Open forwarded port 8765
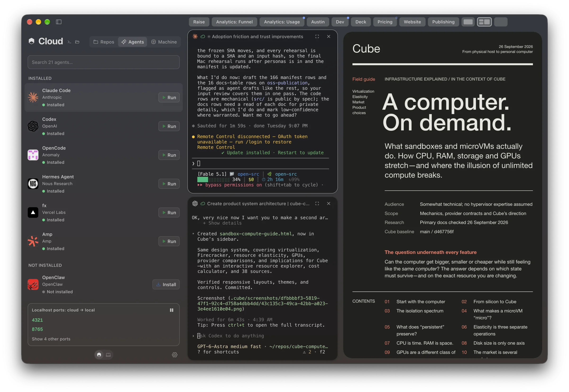Viewport: 569px width, 392px height. tap(37, 329)
